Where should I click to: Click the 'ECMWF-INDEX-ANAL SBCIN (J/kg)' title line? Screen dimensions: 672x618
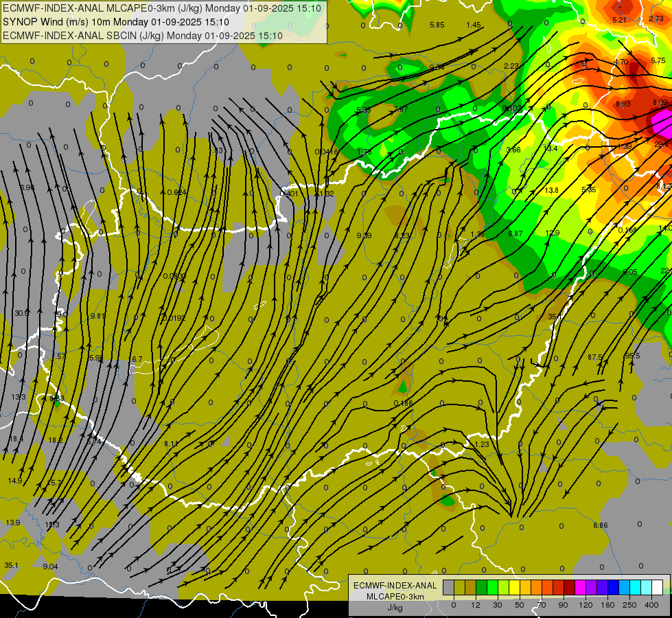[143, 36]
